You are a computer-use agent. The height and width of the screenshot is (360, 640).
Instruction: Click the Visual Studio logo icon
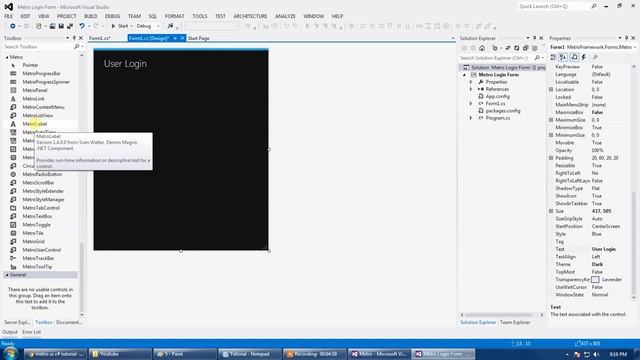point(9,7)
